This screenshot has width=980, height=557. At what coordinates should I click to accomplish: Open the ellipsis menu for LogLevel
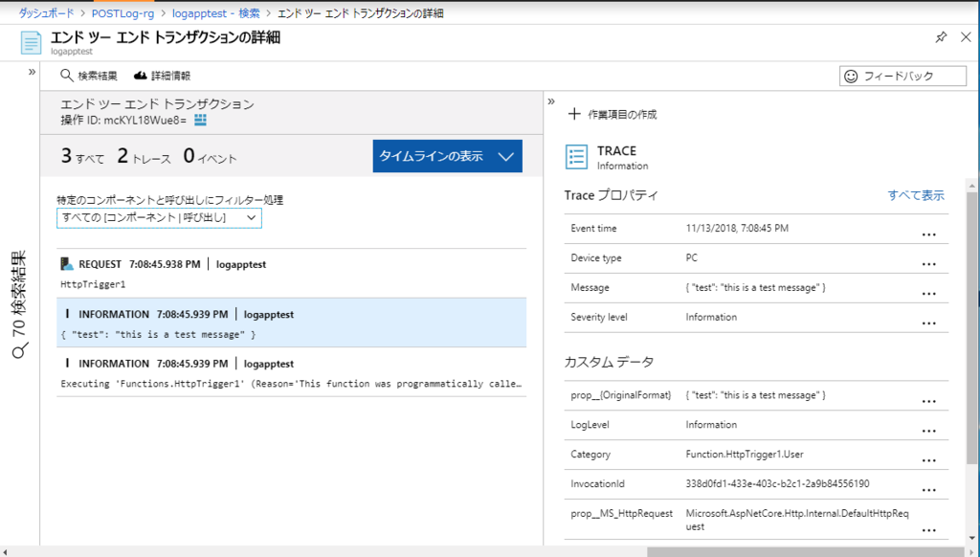(928, 431)
